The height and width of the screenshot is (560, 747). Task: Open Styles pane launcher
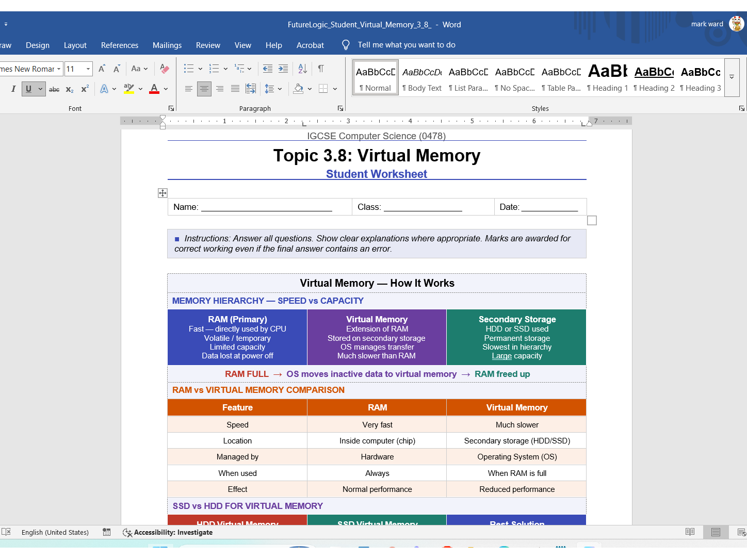pyautogui.click(x=742, y=108)
